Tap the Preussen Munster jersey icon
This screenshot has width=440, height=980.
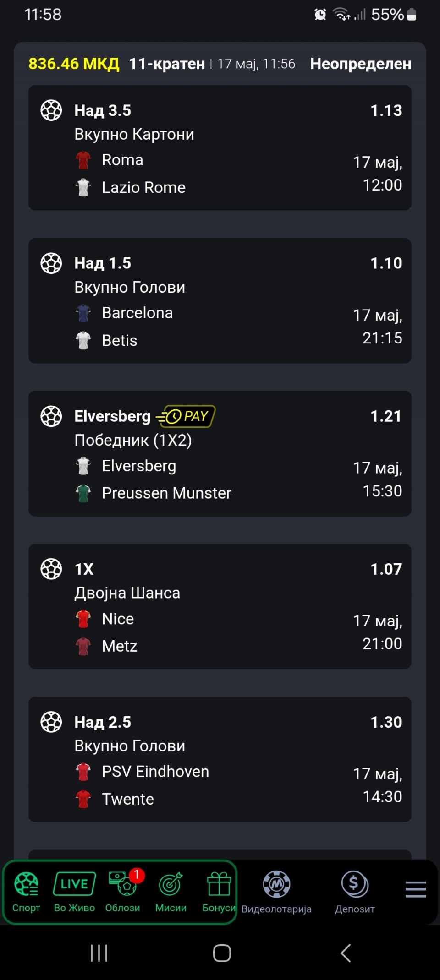83,493
